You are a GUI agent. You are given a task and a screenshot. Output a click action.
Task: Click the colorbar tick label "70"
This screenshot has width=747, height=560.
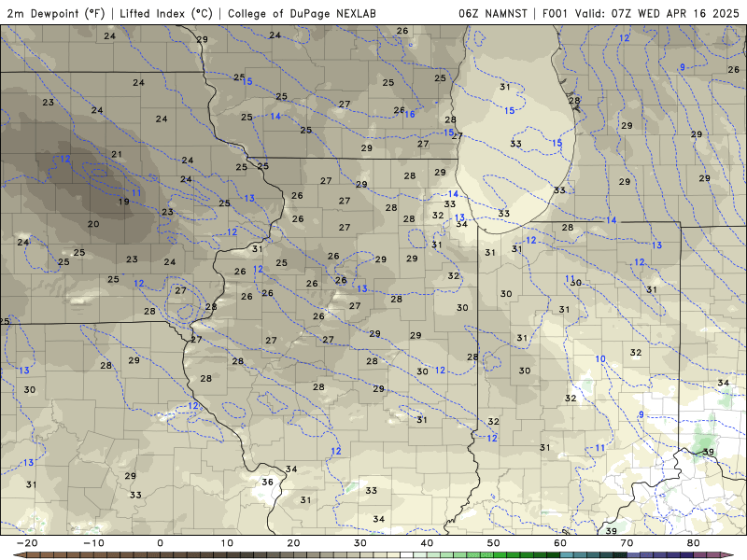coord(627,543)
